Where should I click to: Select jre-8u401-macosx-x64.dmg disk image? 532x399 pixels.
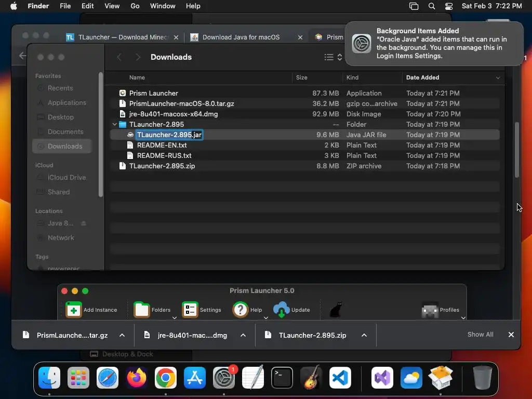click(304, 114)
